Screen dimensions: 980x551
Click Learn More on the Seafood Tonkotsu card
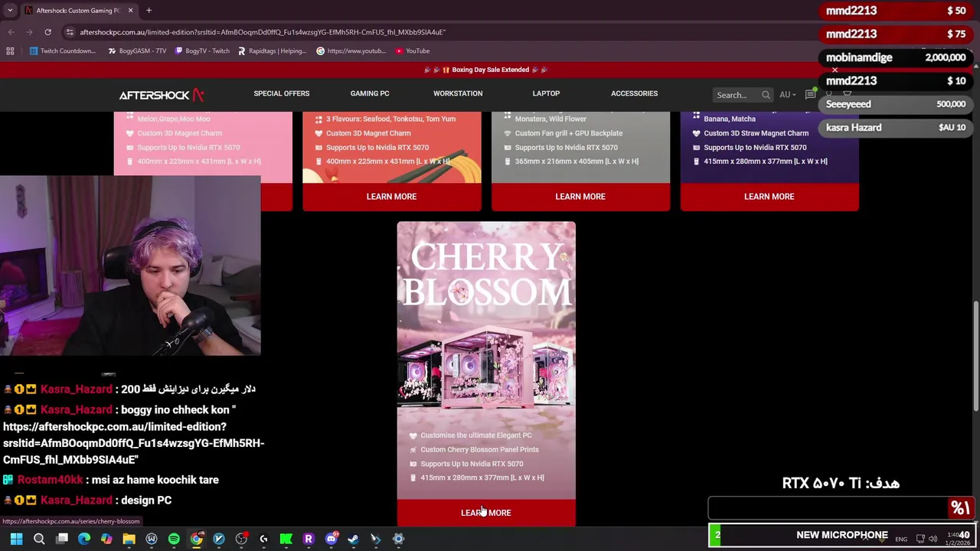[391, 197]
